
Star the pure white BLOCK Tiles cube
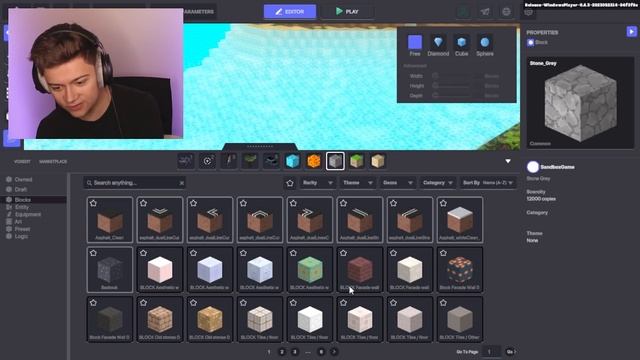pos(293,303)
